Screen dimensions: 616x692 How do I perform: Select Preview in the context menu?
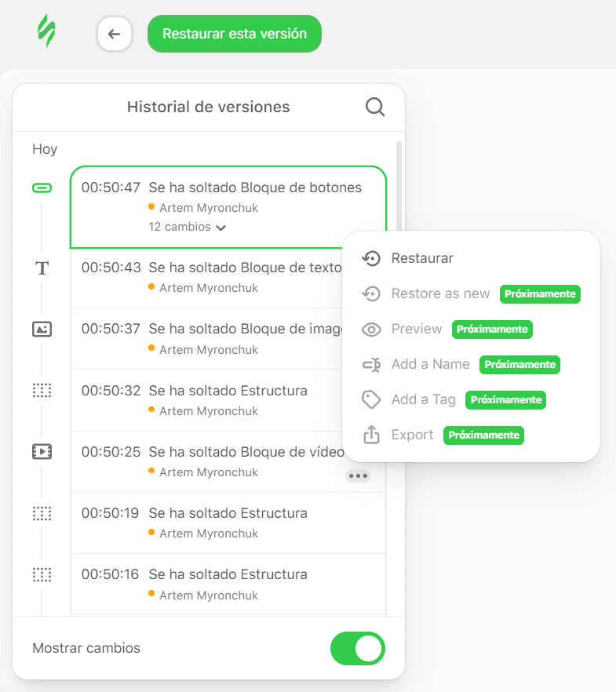pos(471,329)
